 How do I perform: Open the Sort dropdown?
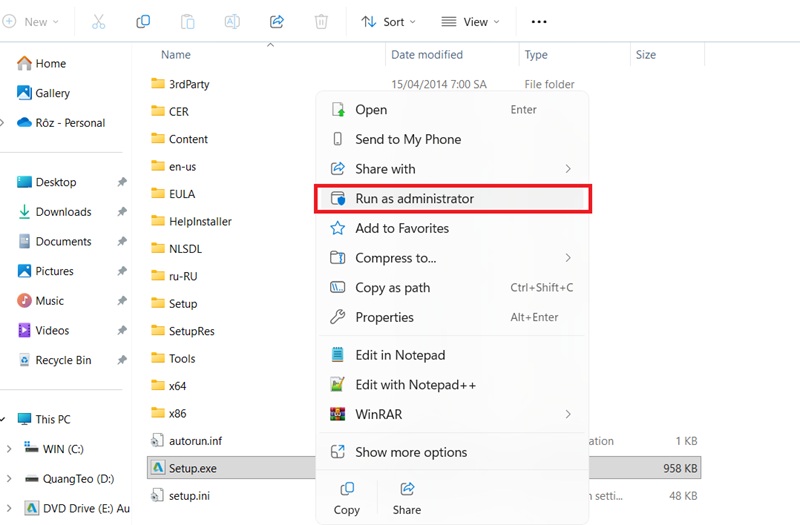(388, 21)
